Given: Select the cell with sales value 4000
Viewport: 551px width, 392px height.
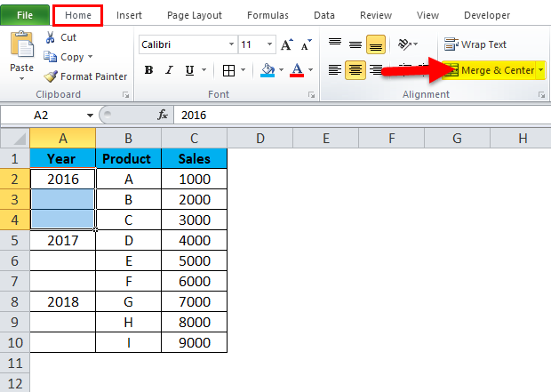Looking at the screenshot, I should 195,241.
